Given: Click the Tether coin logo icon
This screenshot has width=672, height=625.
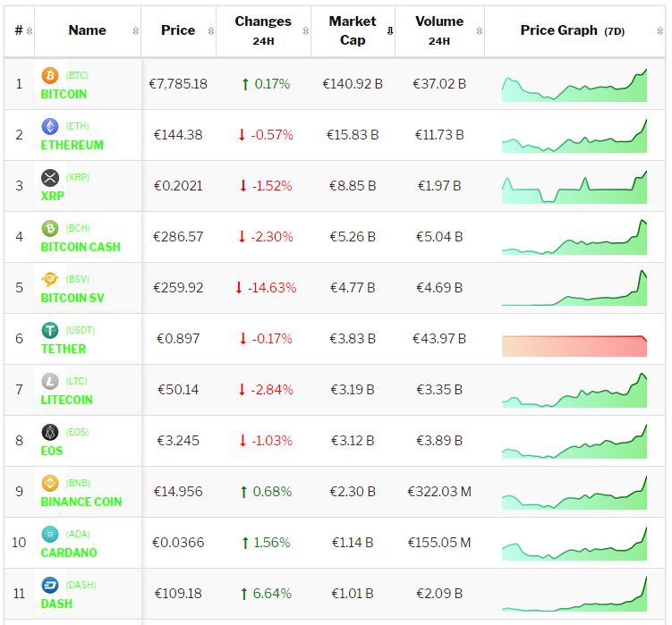Looking at the screenshot, I should coord(50,331).
